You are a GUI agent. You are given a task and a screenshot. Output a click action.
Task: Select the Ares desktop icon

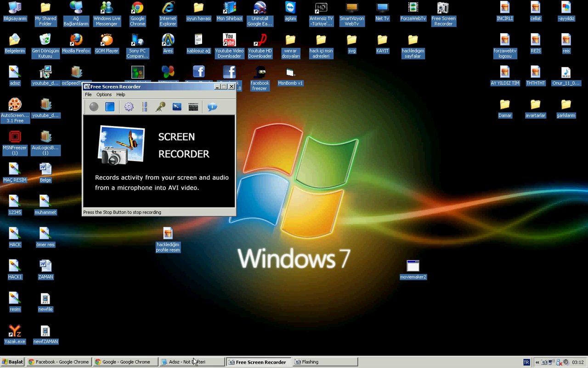[168, 44]
